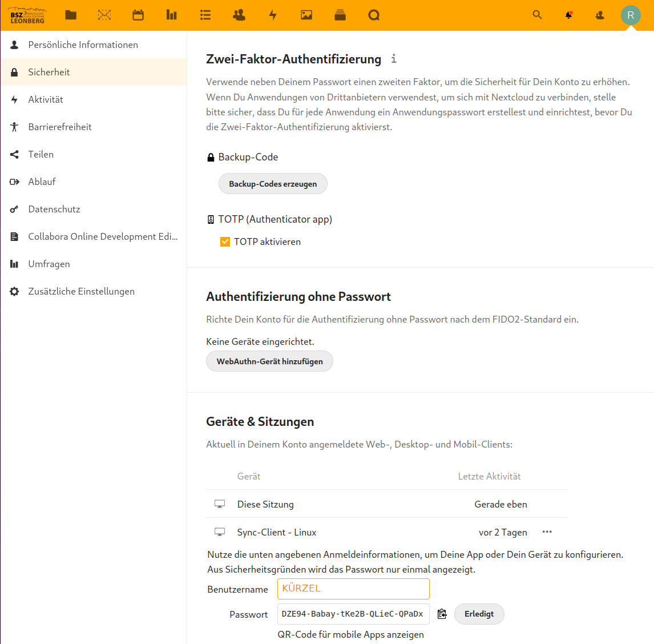The width and height of the screenshot is (654, 644).
Task: Open the Activity lightning icon in header
Action: tap(273, 15)
